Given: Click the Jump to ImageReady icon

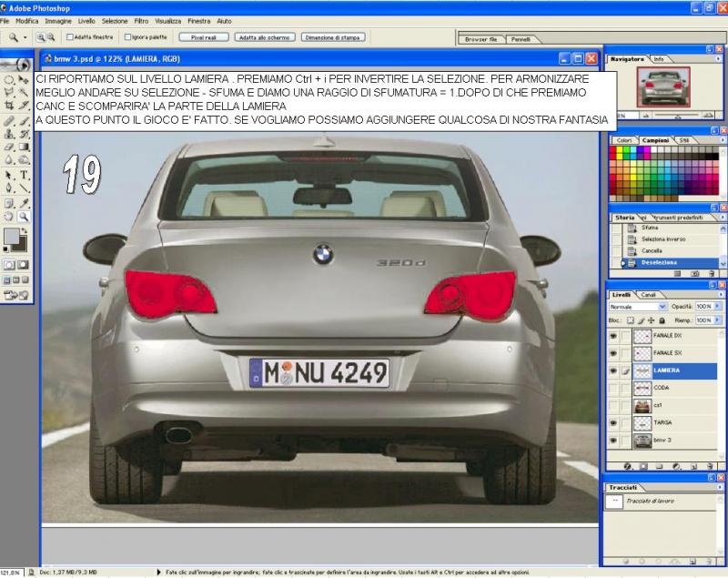Looking at the screenshot, I should [x=16, y=295].
